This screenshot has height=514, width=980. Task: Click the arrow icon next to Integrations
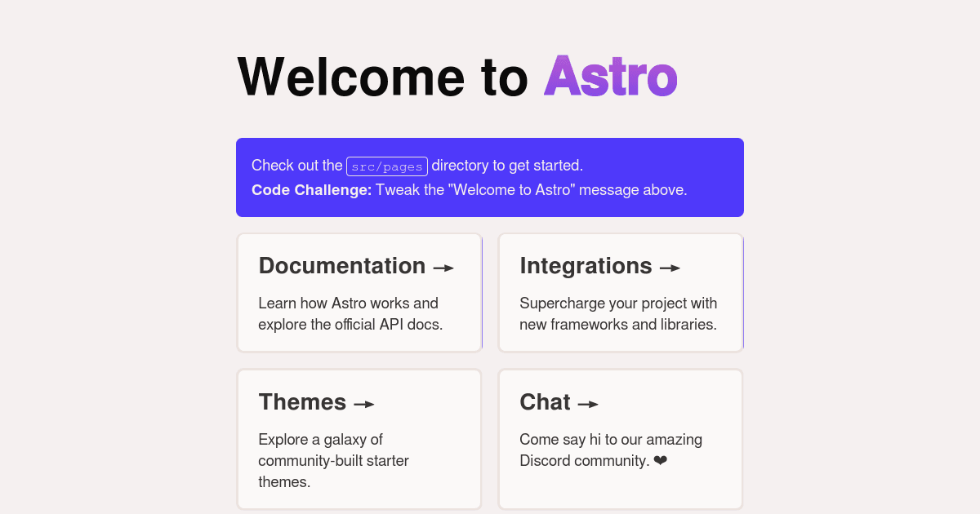click(x=670, y=268)
